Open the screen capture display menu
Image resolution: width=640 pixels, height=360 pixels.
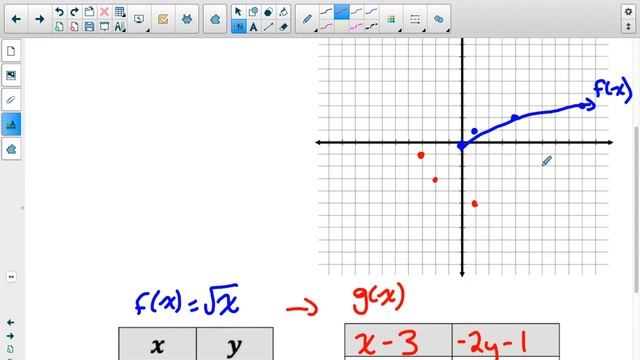point(139,19)
